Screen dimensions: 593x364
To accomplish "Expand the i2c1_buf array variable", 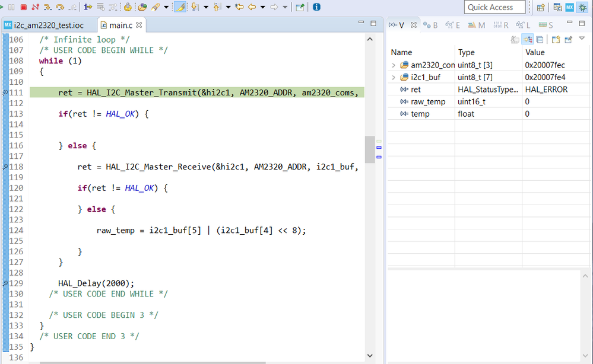I will click(394, 77).
